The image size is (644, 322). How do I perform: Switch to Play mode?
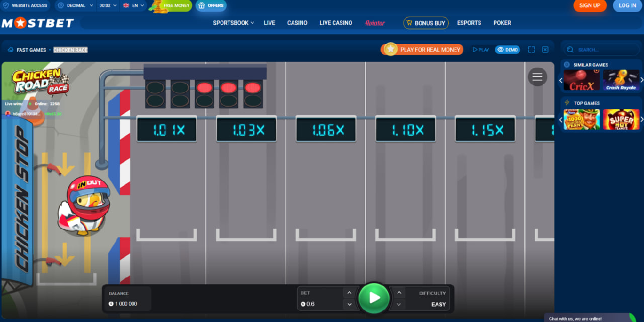(481, 49)
